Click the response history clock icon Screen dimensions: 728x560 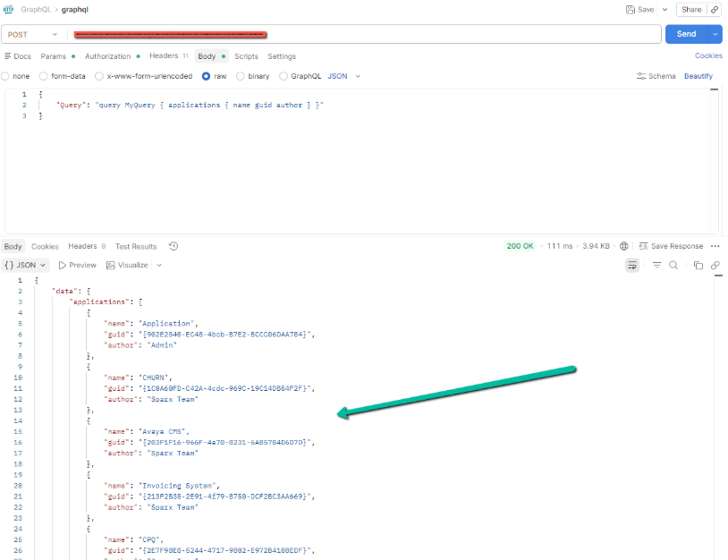coord(174,246)
